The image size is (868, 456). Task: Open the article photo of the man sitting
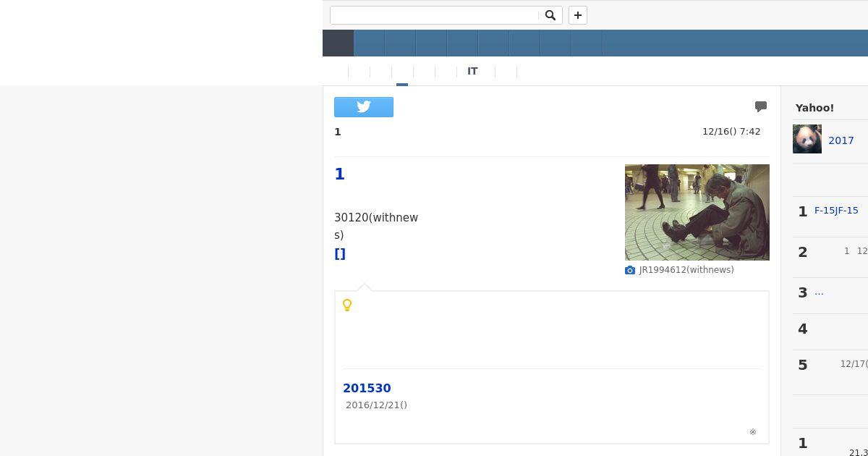pos(697,212)
